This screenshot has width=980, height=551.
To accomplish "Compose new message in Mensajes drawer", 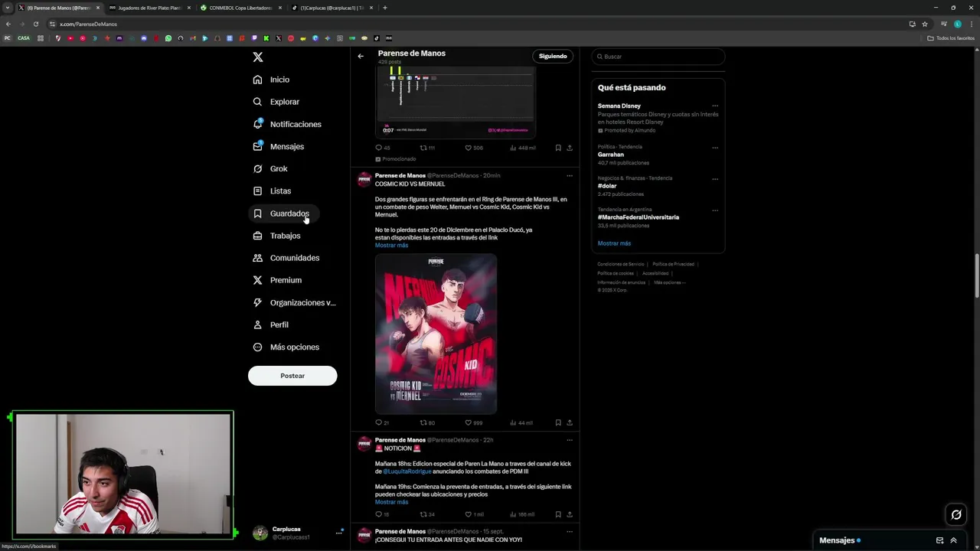I will tap(939, 540).
